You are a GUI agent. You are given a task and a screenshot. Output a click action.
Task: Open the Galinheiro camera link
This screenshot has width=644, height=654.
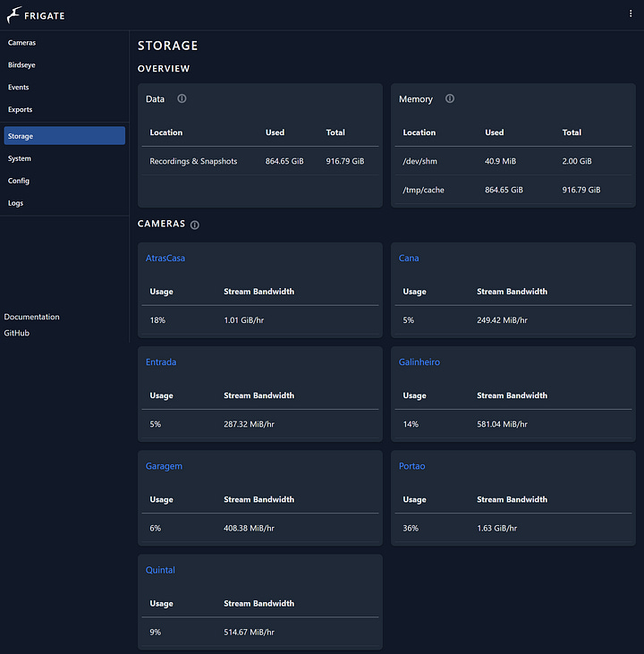pyautogui.click(x=419, y=362)
